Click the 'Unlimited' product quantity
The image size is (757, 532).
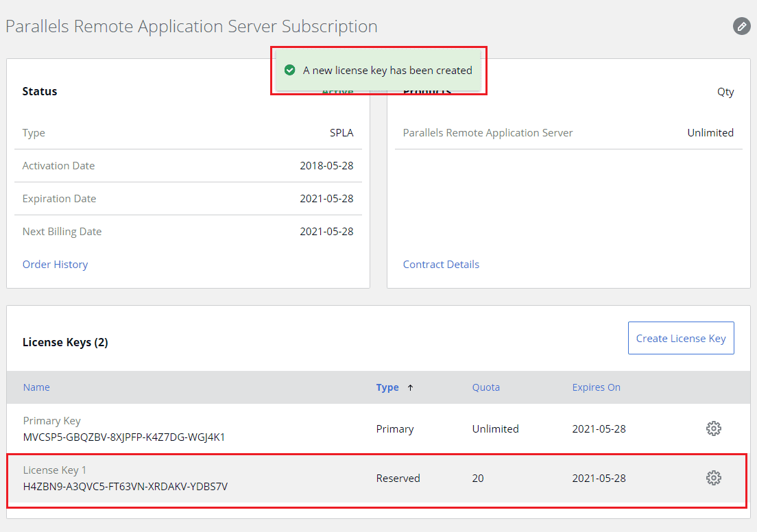pos(710,133)
